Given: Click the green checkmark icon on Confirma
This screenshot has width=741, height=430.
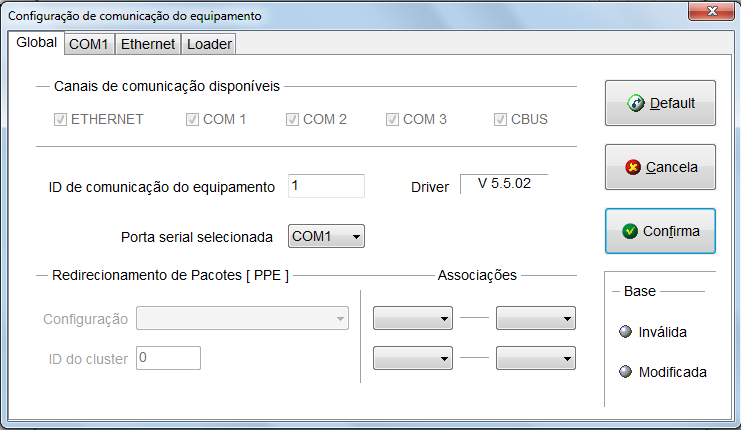Looking at the screenshot, I should 630,231.
